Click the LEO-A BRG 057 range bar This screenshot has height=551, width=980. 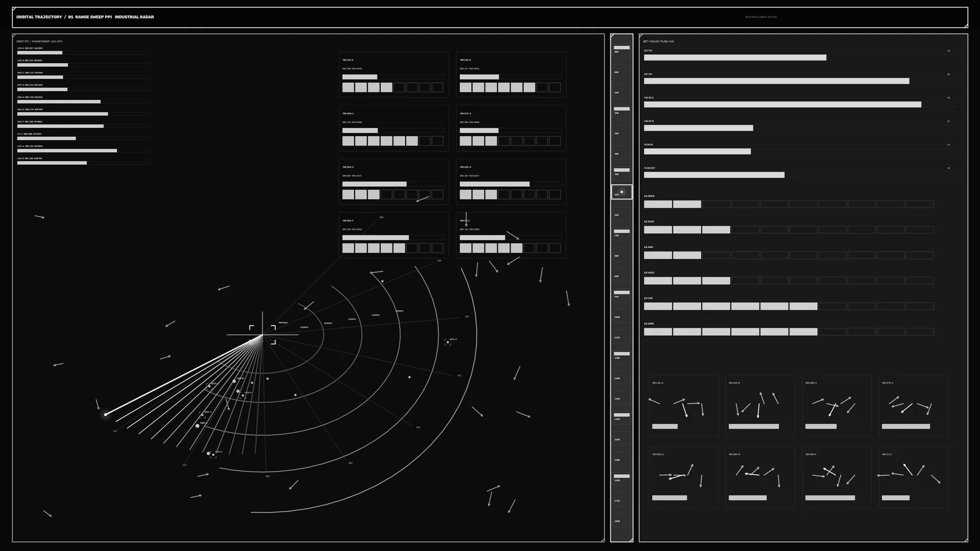[x=84, y=53]
